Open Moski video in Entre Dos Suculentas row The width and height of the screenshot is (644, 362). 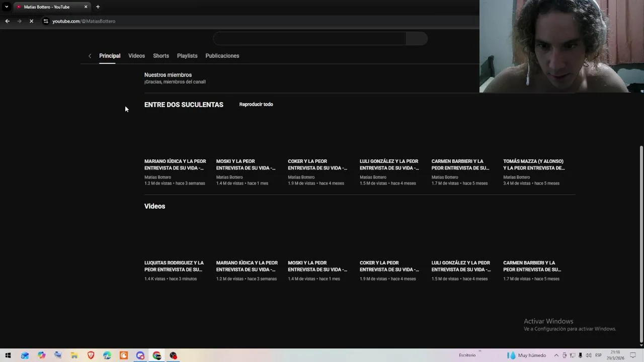click(x=247, y=165)
